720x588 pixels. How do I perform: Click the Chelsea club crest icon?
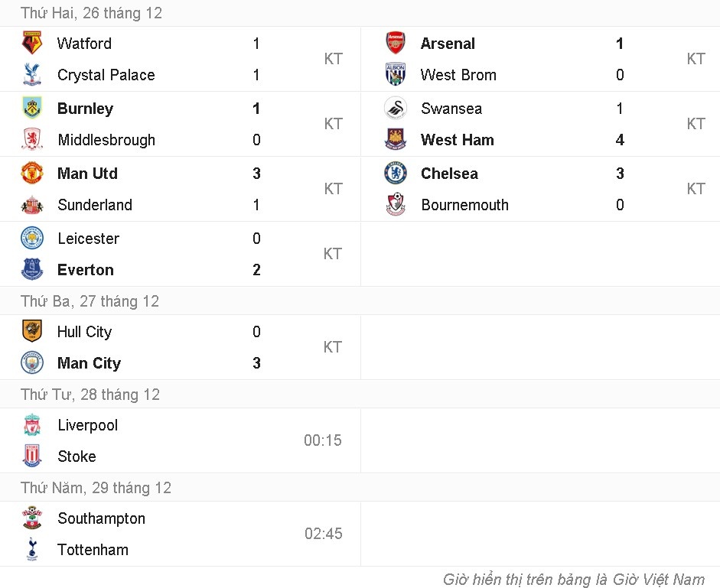[x=396, y=174]
